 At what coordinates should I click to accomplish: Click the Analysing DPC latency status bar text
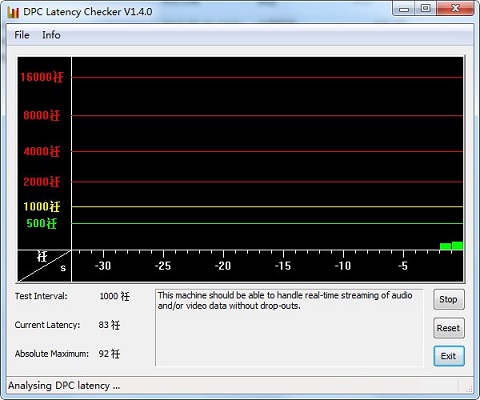(x=64, y=386)
